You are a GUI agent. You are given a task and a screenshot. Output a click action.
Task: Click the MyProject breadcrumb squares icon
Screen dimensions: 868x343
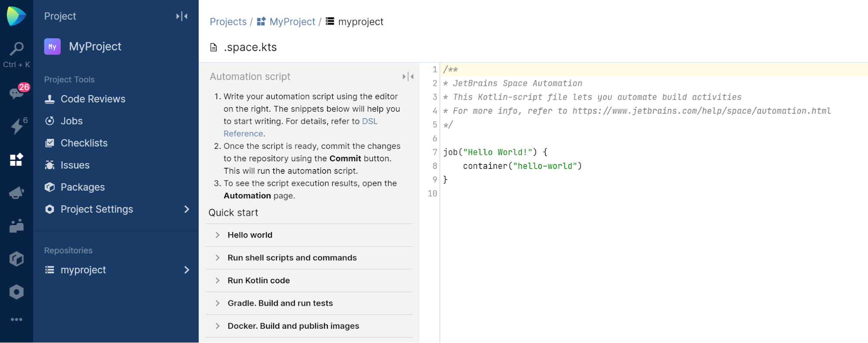tap(261, 22)
